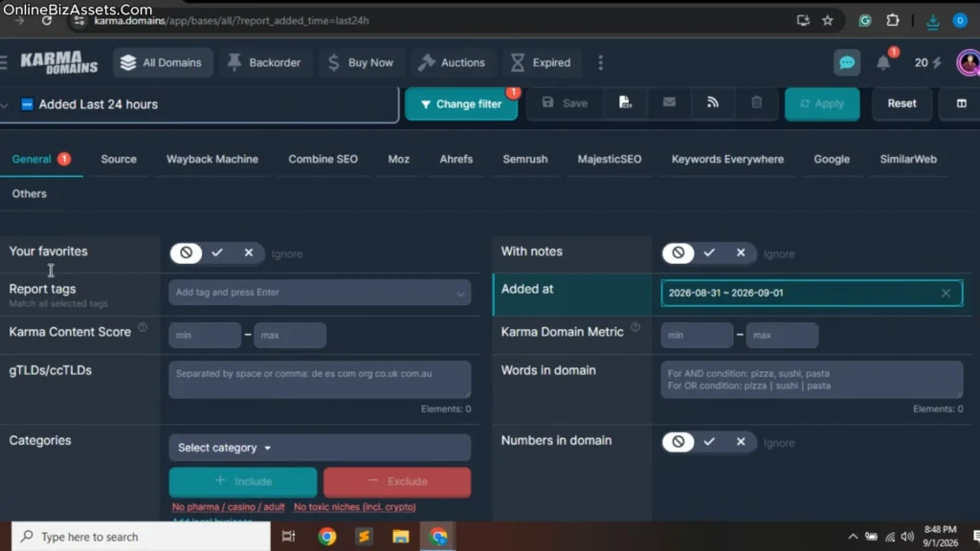This screenshot has width=980, height=551.
Task: Open Task View on the taskbar
Action: 288,537
